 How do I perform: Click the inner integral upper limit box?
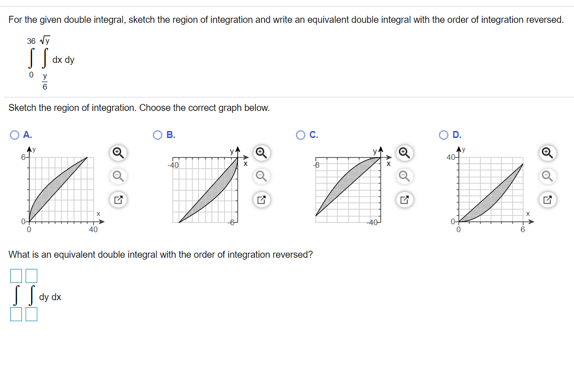[x=31, y=275]
